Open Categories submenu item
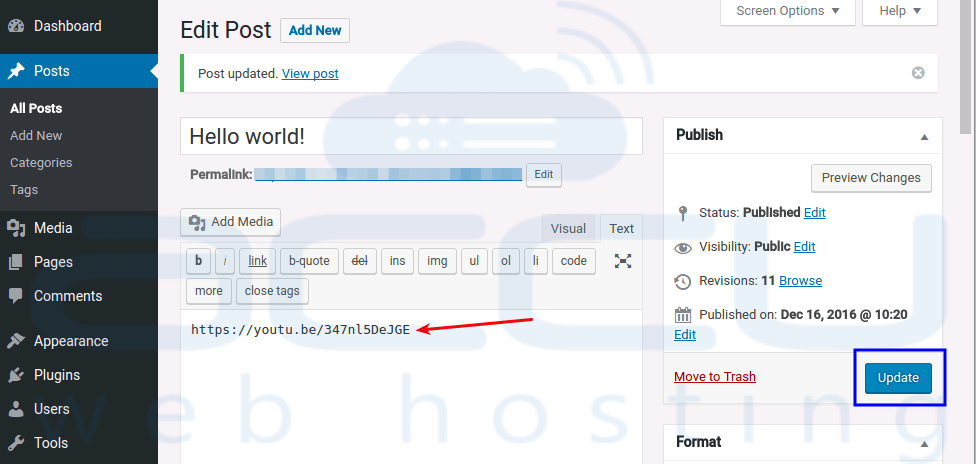 (x=41, y=163)
